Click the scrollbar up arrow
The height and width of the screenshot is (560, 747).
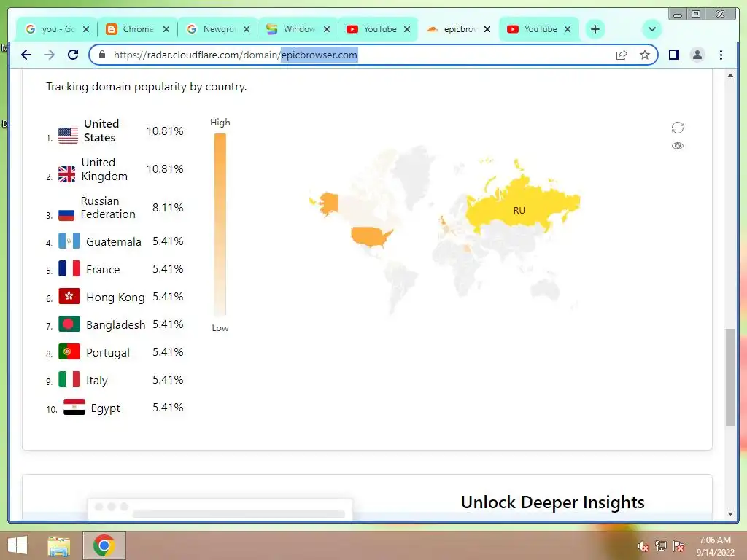pyautogui.click(x=730, y=75)
